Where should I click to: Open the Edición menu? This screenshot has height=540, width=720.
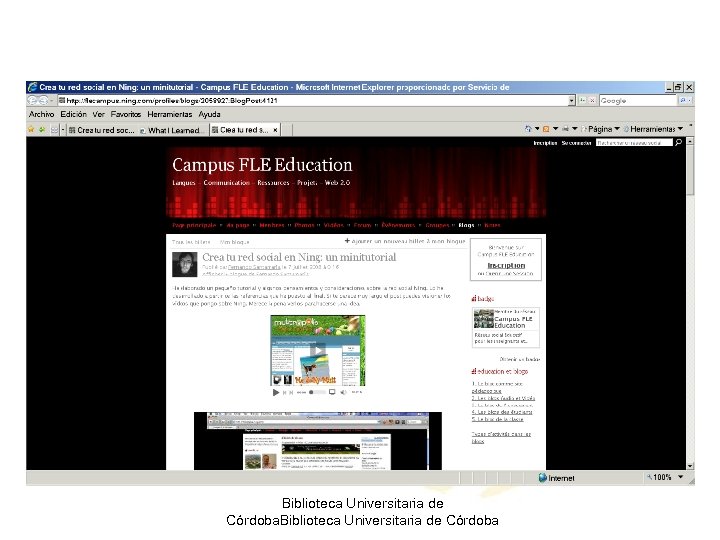(x=73, y=114)
